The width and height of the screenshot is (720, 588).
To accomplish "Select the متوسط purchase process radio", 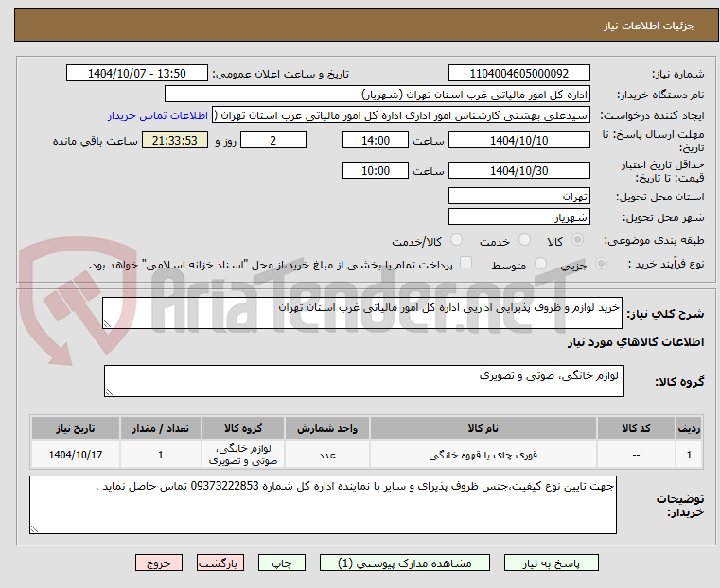I will point(540,263).
